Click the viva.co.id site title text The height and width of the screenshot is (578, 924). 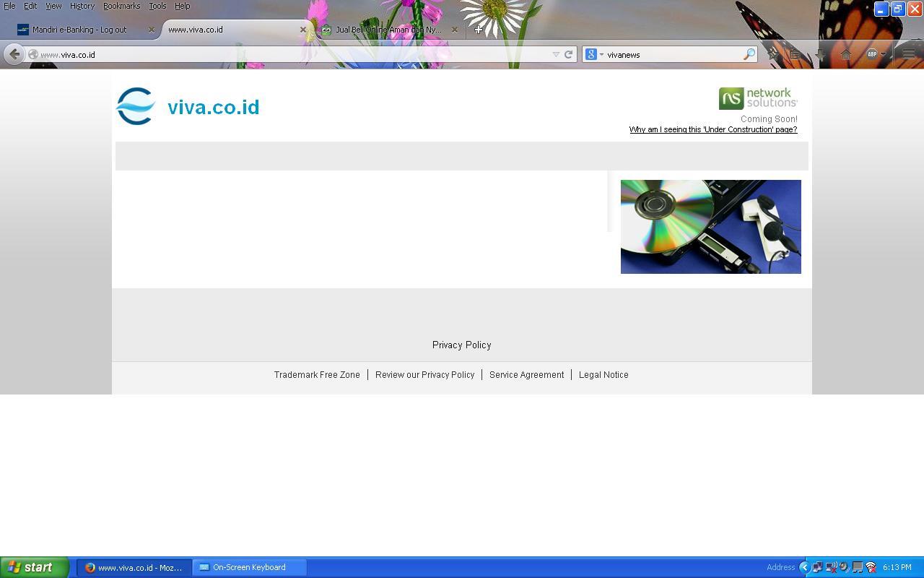[213, 107]
